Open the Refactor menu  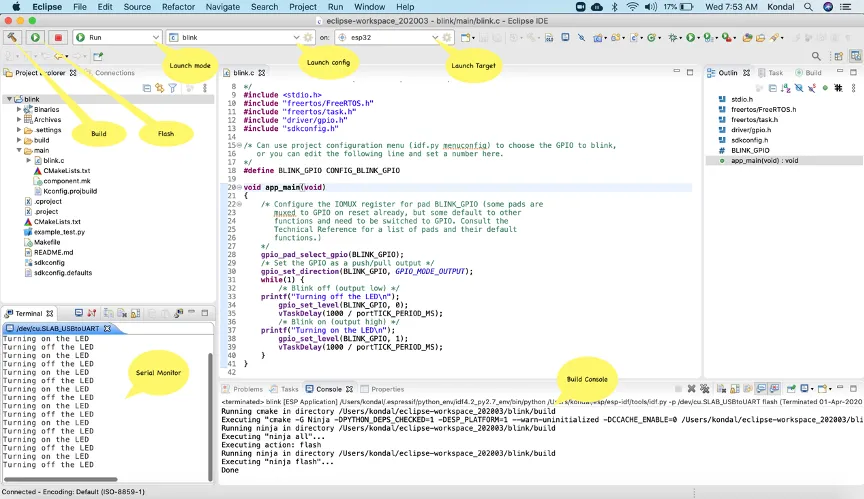[x=178, y=6]
